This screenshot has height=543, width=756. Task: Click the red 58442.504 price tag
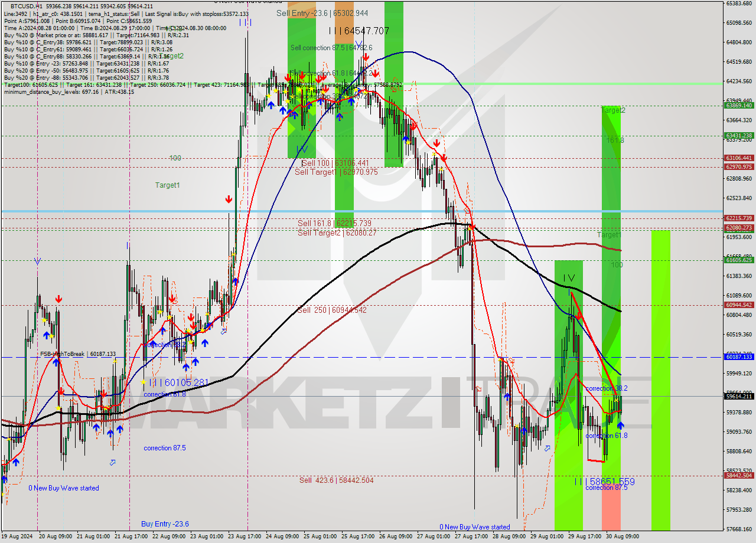738,475
